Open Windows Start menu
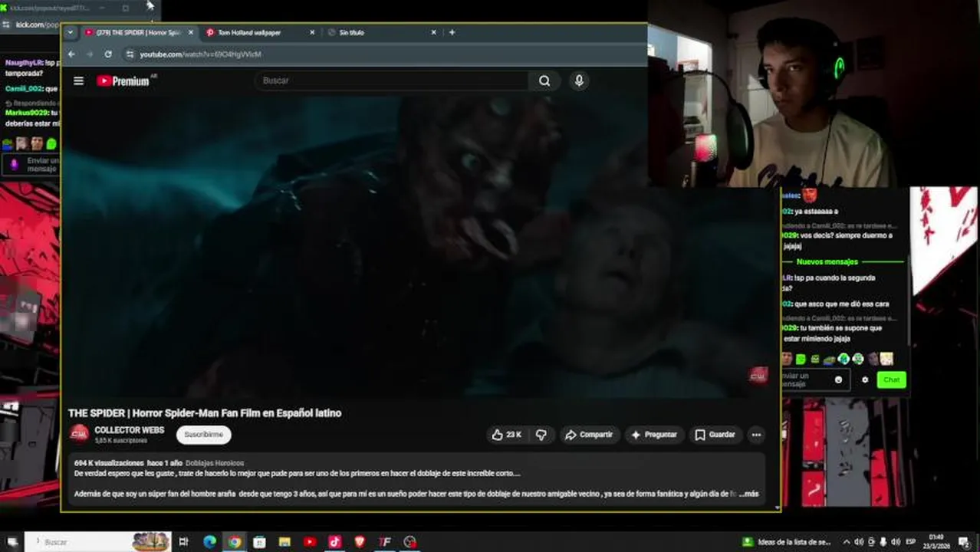980x552 pixels. pos(12,542)
